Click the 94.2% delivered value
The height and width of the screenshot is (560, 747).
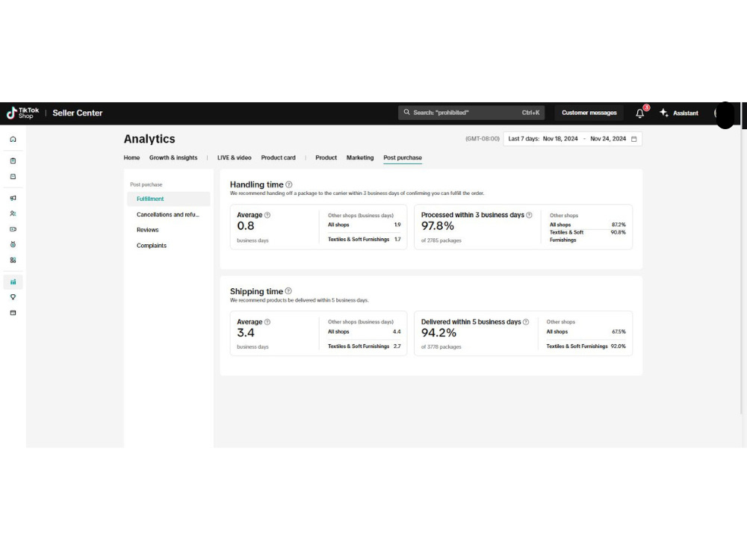click(x=438, y=333)
